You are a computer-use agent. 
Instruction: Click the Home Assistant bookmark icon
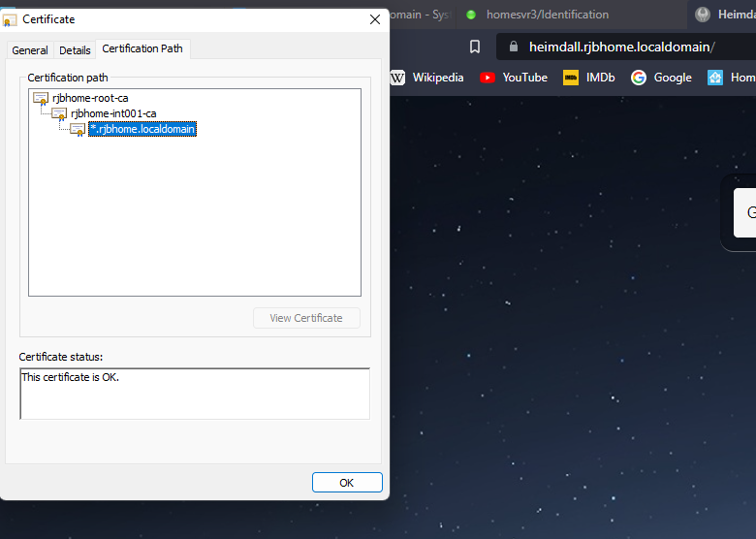715,78
